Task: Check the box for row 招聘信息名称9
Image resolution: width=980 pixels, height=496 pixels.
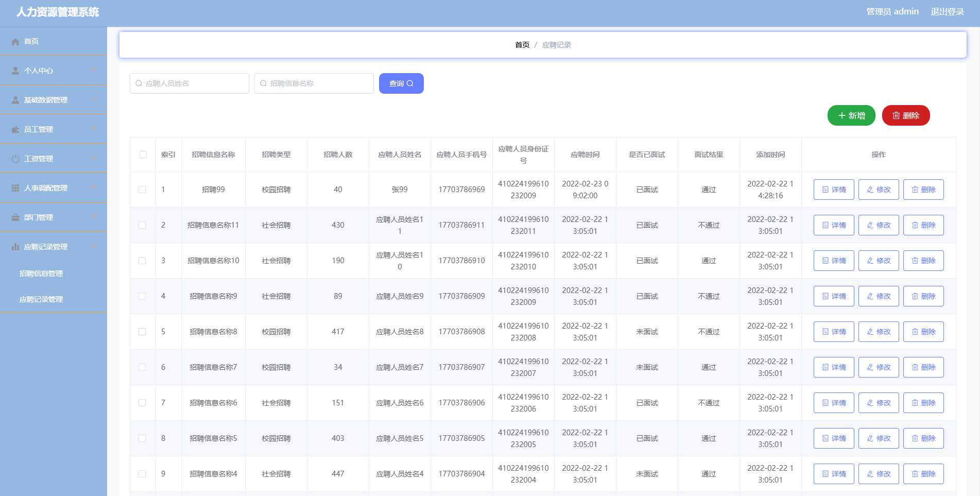Action: (x=142, y=296)
